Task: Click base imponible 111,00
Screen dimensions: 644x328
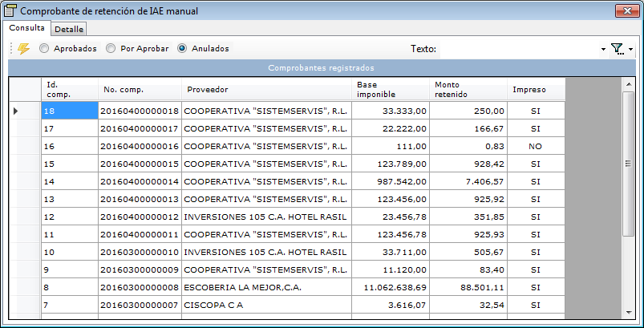Action: click(391, 146)
